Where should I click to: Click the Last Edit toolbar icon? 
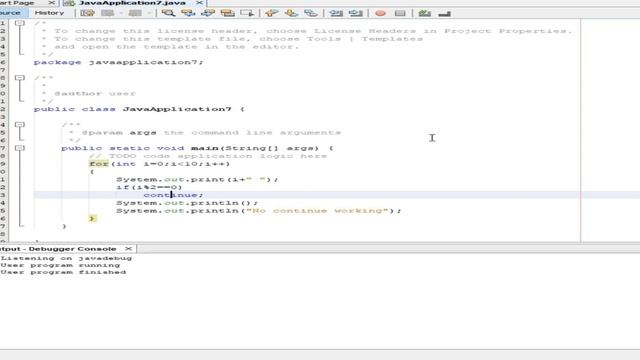coord(87,13)
